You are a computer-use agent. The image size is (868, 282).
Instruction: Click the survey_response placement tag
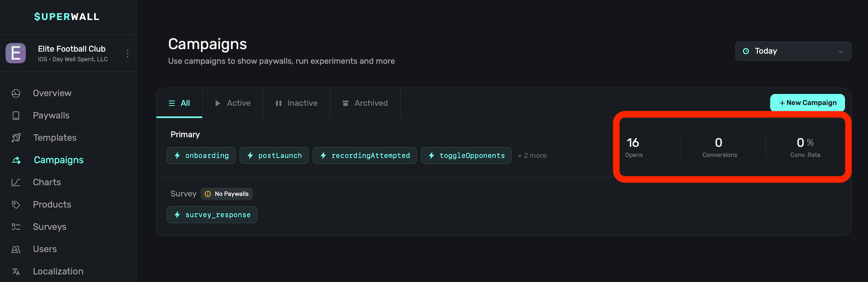coord(212,215)
